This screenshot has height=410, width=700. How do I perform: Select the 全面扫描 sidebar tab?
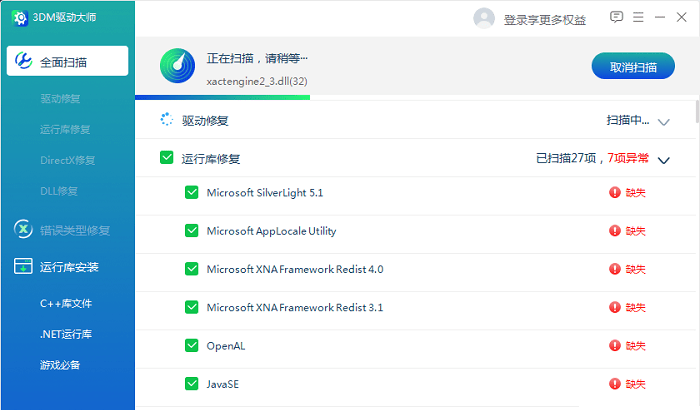(67, 62)
